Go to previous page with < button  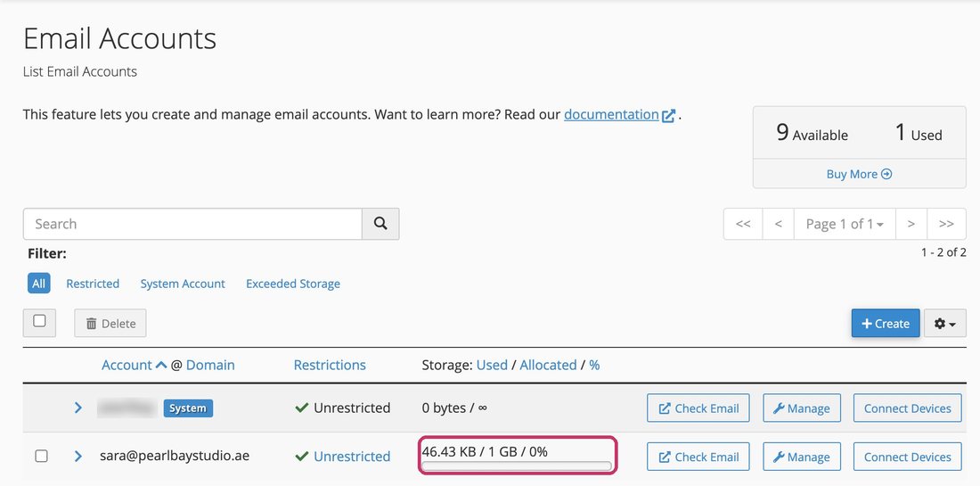[x=778, y=224]
